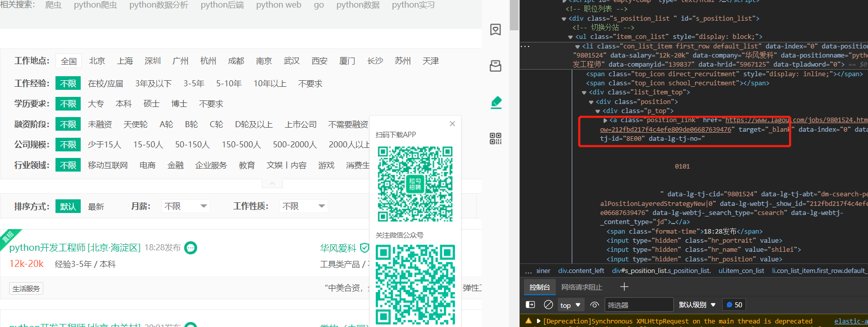
Task: Select the span format-time element line
Action: 684,232
